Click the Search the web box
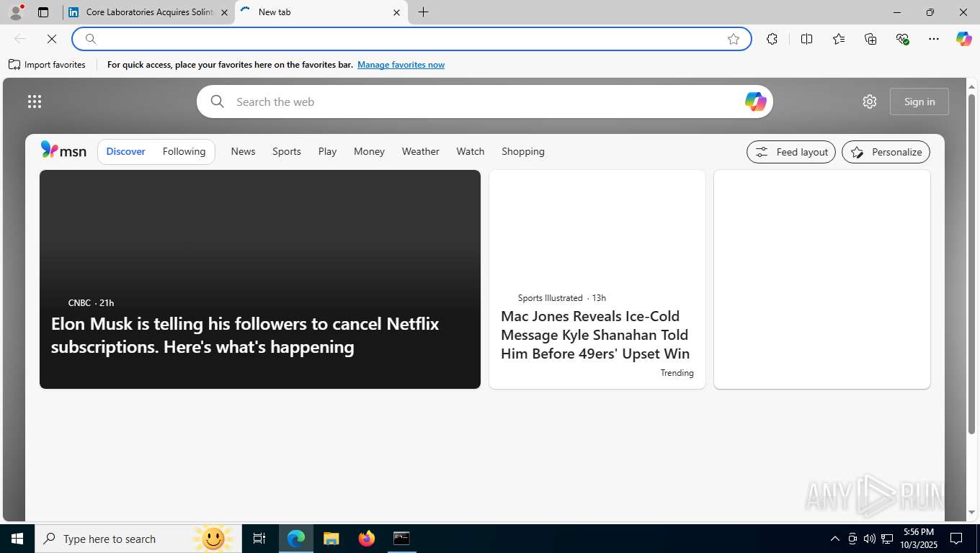Screen dimensions: 980x553 point(484,102)
